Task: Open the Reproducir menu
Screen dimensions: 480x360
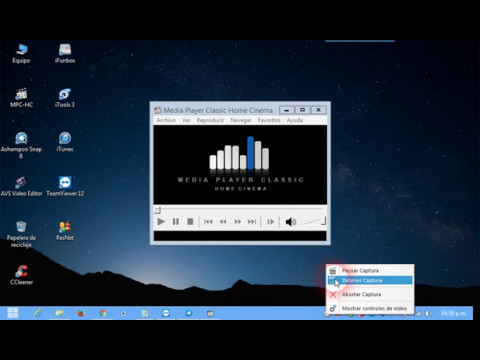Action: tap(210, 120)
